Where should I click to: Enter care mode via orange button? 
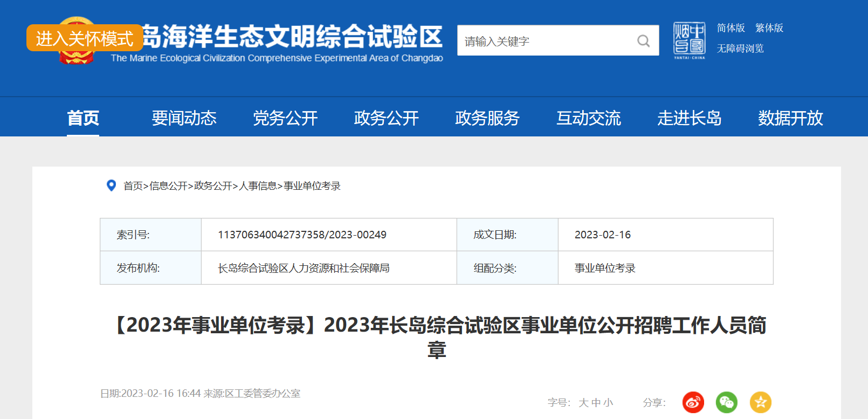(x=85, y=38)
